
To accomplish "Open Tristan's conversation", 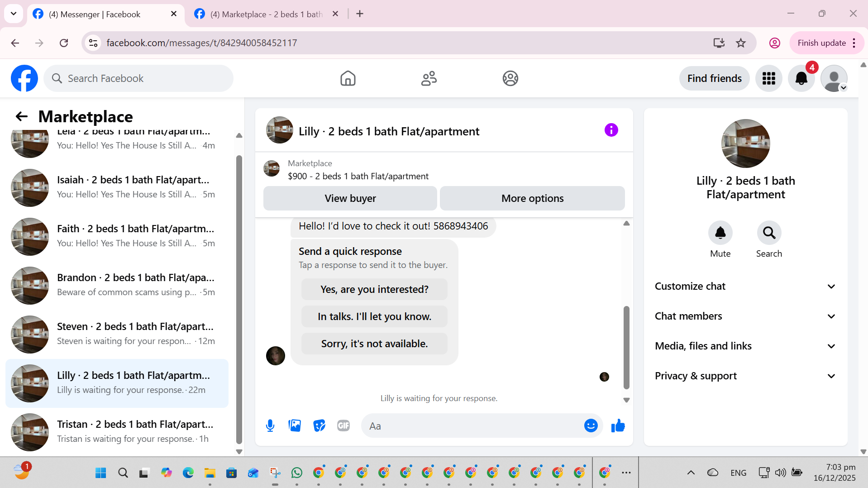I will coord(117,432).
